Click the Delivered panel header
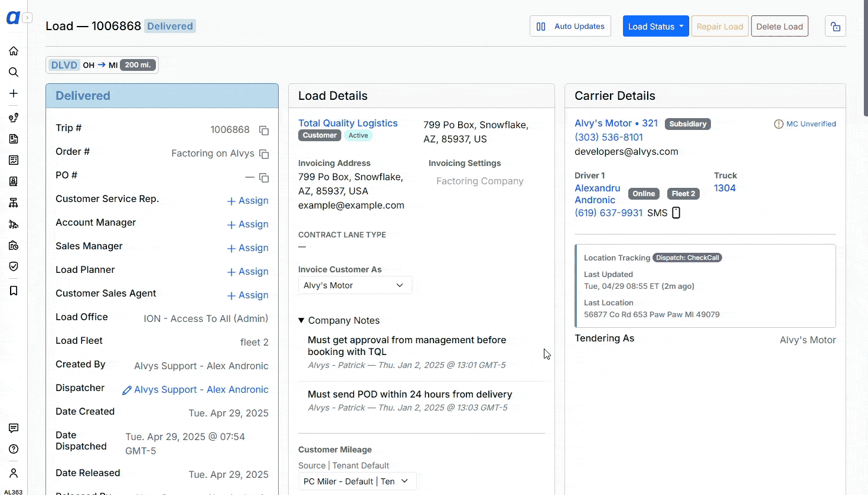The height and width of the screenshot is (495, 868). pyautogui.click(x=162, y=96)
